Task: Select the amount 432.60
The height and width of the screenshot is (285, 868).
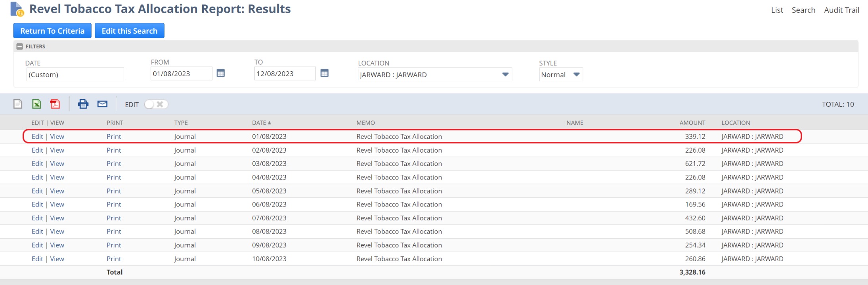Action: pos(695,218)
